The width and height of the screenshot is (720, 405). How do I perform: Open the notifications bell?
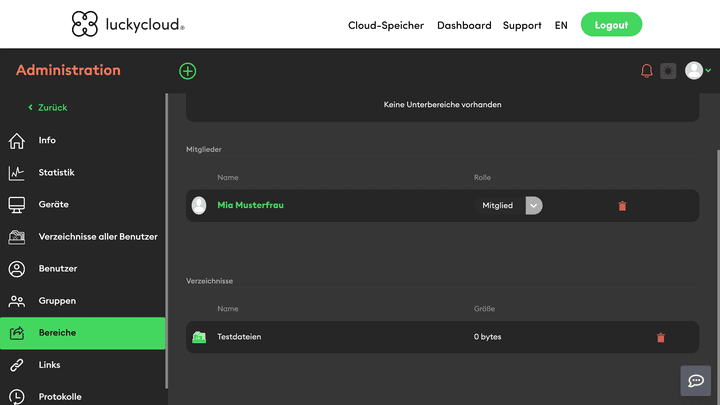(x=646, y=71)
